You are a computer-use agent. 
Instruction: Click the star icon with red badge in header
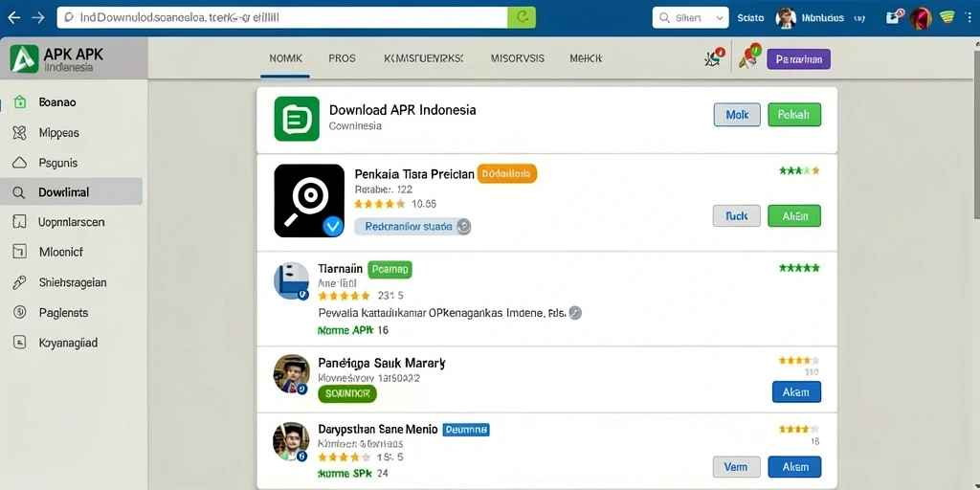click(714, 58)
